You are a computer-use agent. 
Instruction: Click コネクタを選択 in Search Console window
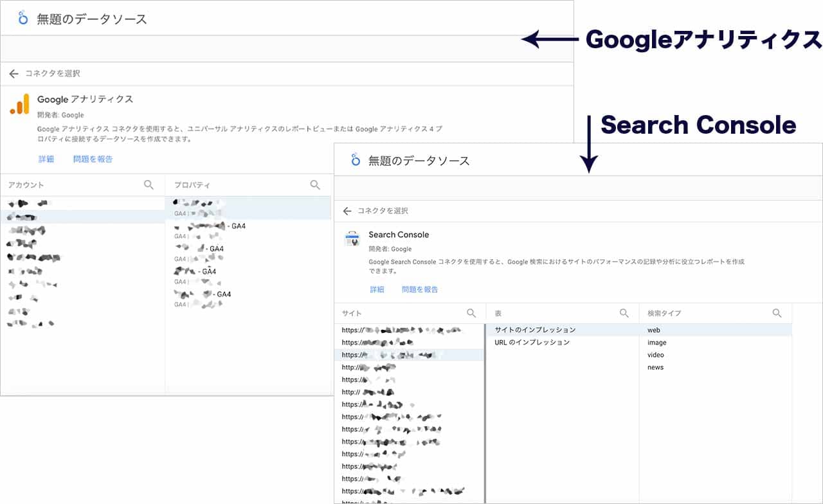click(x=383, y=211)
